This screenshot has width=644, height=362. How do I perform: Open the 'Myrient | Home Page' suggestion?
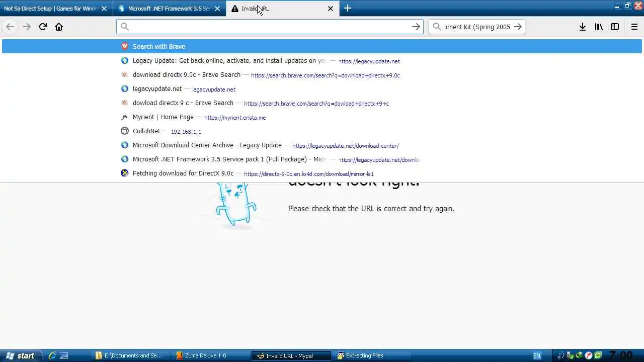322,117
